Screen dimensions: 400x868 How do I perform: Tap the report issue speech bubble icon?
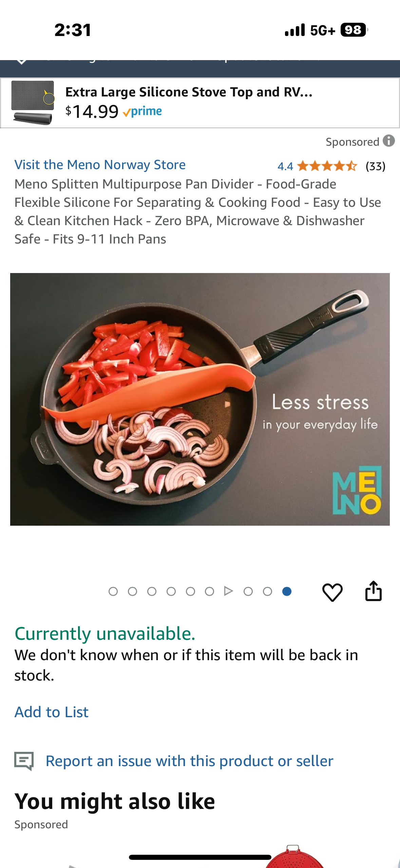point(24,761)
